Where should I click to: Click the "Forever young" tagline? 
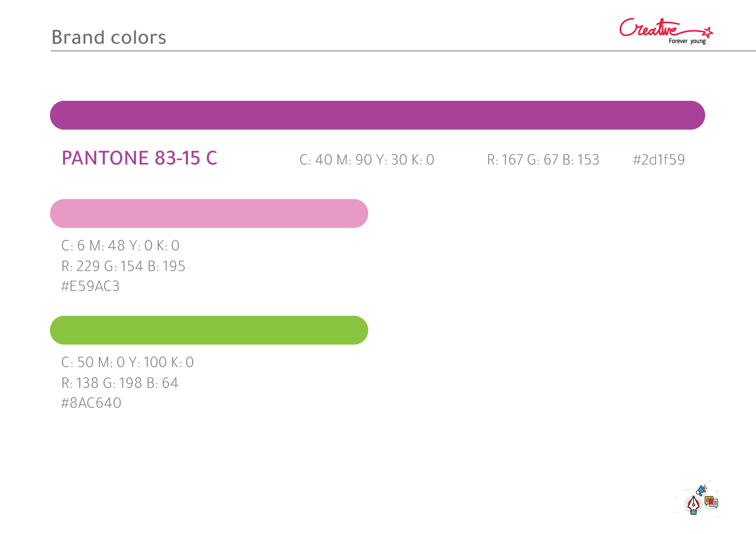tap(687, 41)
